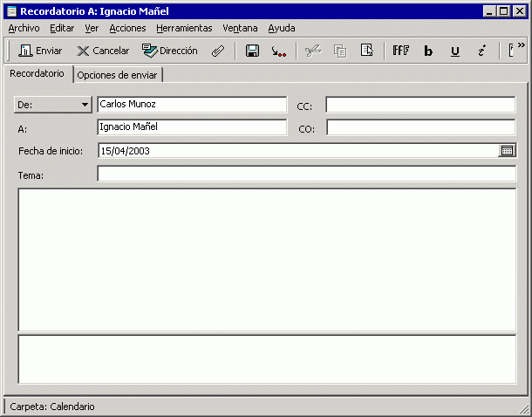Close the Recordatorio window
The height and width of the screenshot is (417, 532).
point(520,11)
